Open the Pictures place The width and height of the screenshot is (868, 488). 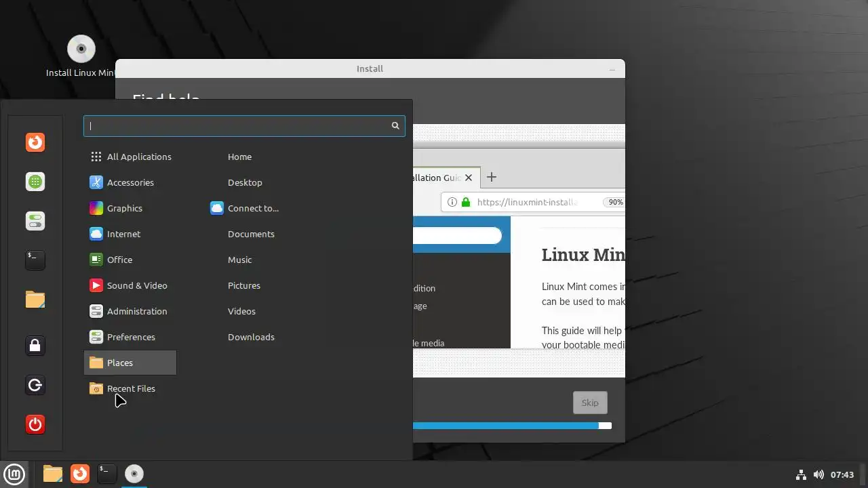pos(244,285)
